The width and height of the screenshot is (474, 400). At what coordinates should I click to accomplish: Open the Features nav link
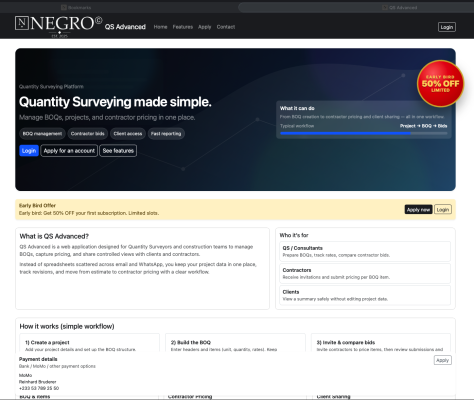point(183,27)
